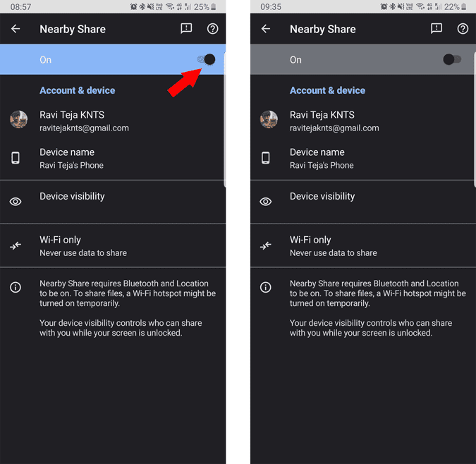Tap ravitejaknts@gmail.com account on the right screen
Image resolution: width=476 pixels, height=464 pixels.
pyautogui.click(x=334, y=128)
